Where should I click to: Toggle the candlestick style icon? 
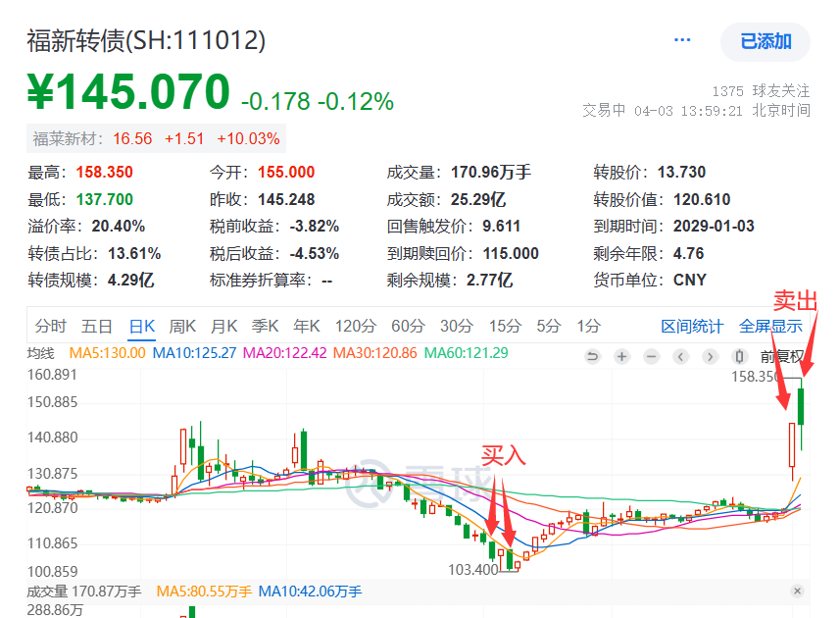(739, 356)
